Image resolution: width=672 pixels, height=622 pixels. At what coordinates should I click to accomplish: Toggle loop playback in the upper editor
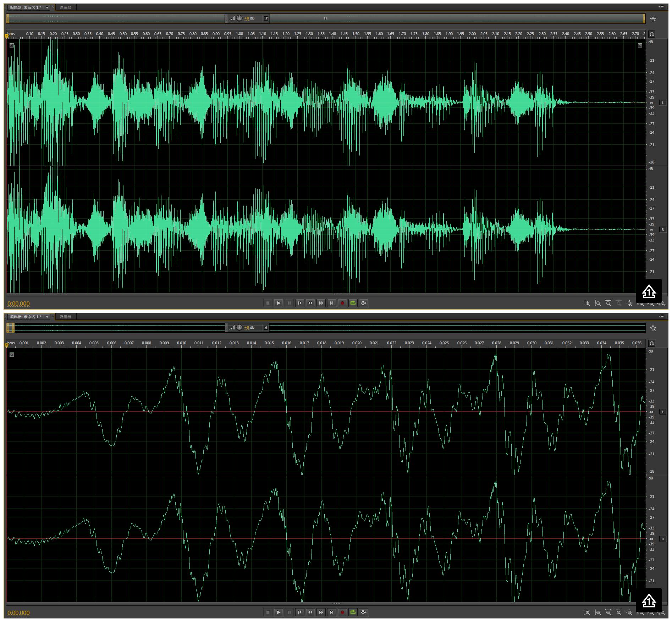tap(353, 303)
